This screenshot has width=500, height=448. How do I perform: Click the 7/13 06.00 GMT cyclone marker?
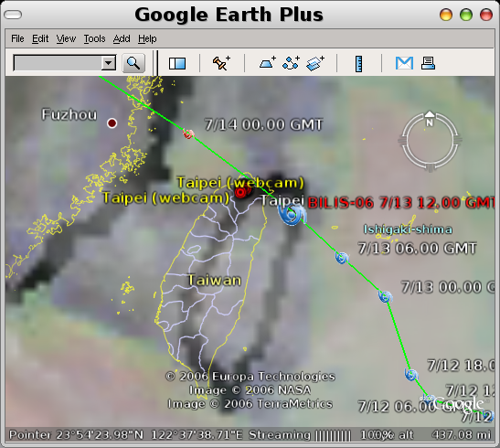[342, 258]
